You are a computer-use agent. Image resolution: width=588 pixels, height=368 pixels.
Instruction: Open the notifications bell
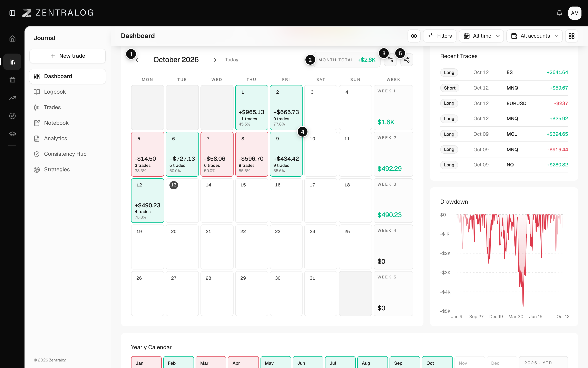coord(559,13)
